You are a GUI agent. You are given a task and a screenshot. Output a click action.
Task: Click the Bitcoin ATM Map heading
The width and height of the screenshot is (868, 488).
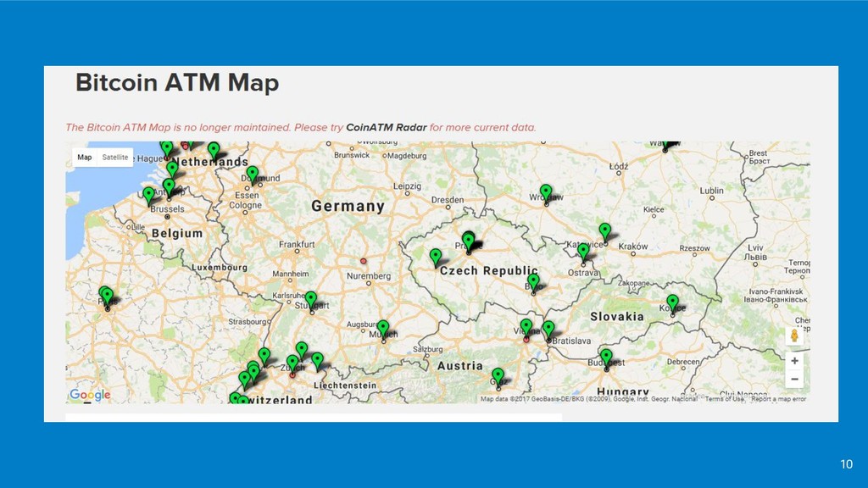(x=177, y=82)
